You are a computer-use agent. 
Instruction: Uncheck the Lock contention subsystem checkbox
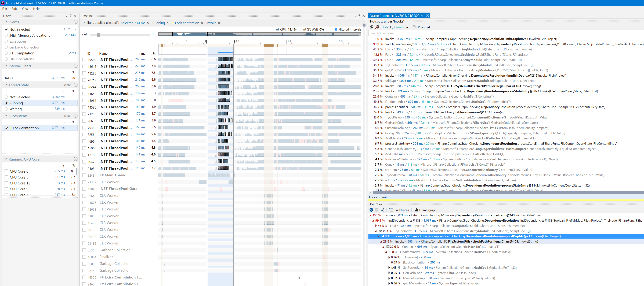(x=6, y=128)
